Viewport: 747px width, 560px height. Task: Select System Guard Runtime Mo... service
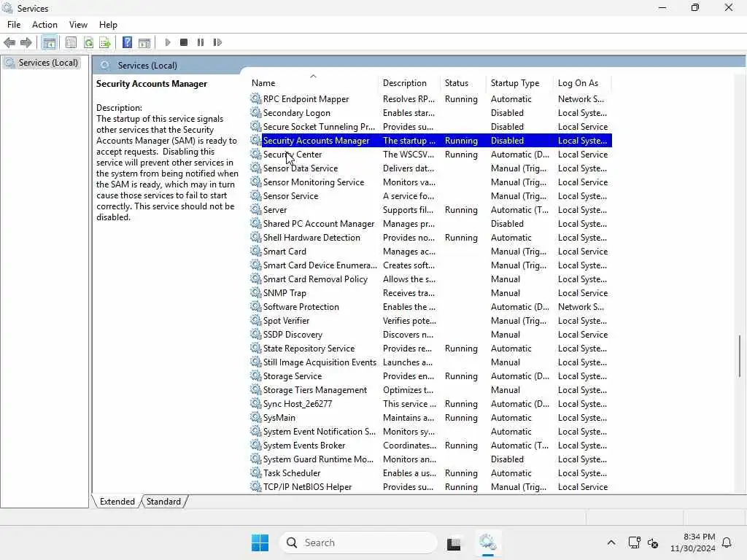point(430,459)
